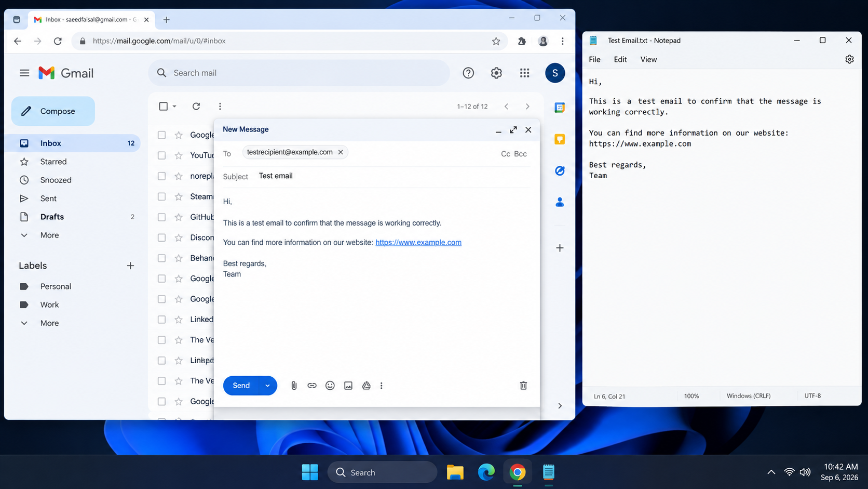This screenshot has height=489, width=868.
Task: Open Windows Start menu
Action: [310, 472]
